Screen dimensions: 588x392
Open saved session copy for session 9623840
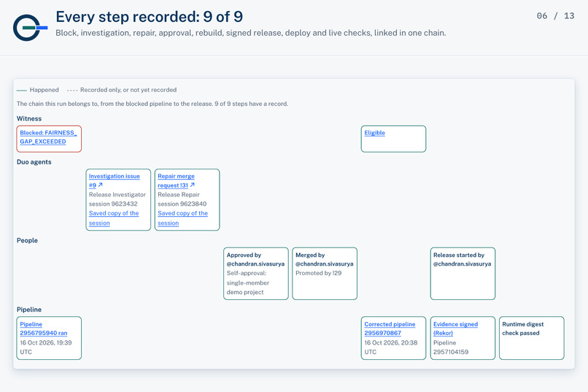click(x=182, y=218)
